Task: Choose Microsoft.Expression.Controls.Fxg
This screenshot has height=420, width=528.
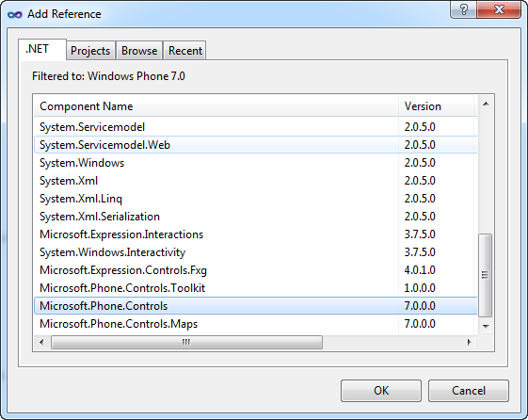Action: [x=256, y=270]
